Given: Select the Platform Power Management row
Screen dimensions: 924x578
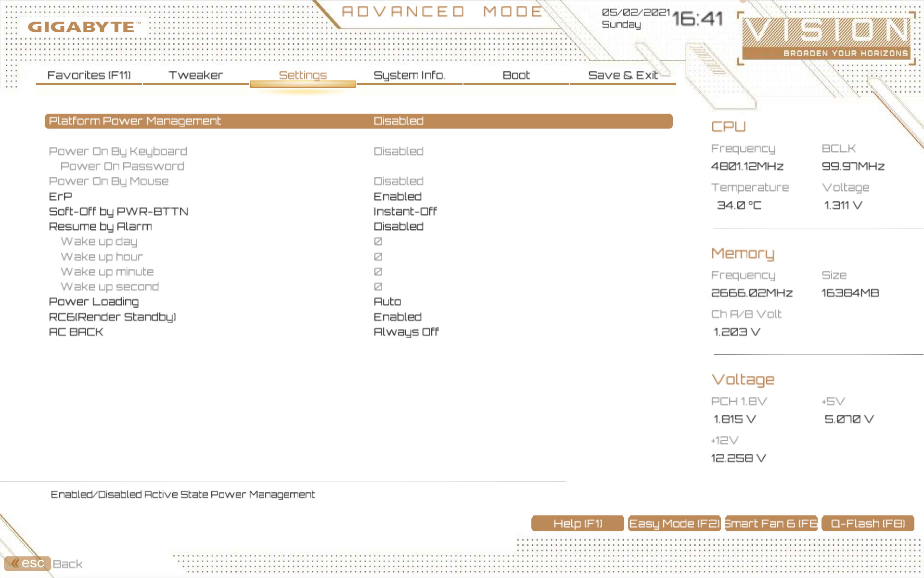Looking at the screenshot, I should tap(135, 121).
